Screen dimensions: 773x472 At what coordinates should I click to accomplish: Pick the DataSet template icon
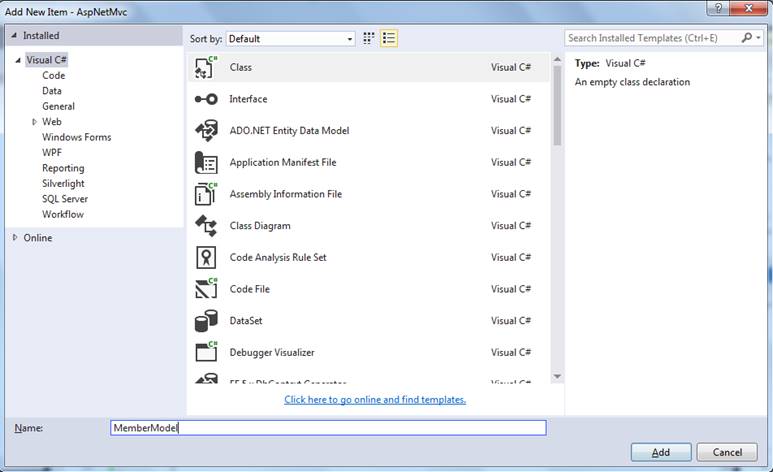[206, 321]
